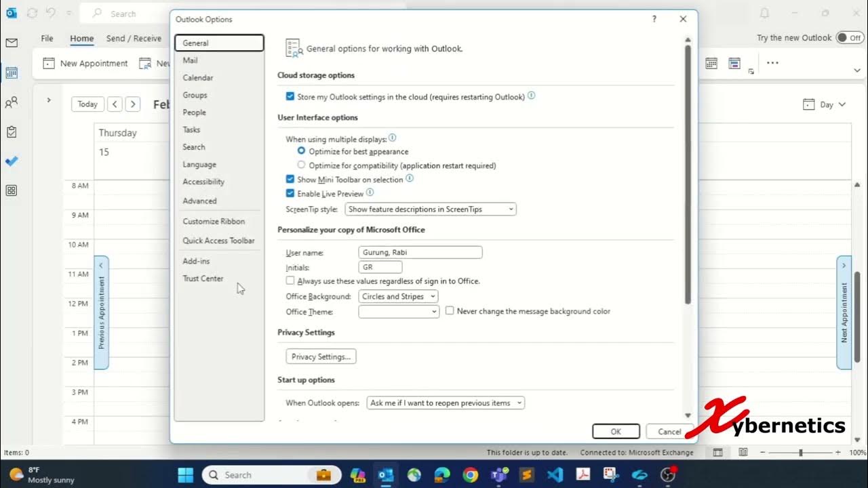Click the Send/Receive sync icon in title bar
This screenshot has width=868, height=488.
click(x=31, y=13)
